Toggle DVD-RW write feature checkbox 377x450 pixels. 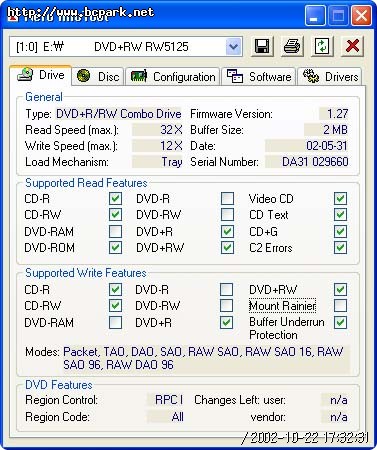coord(227,305)
